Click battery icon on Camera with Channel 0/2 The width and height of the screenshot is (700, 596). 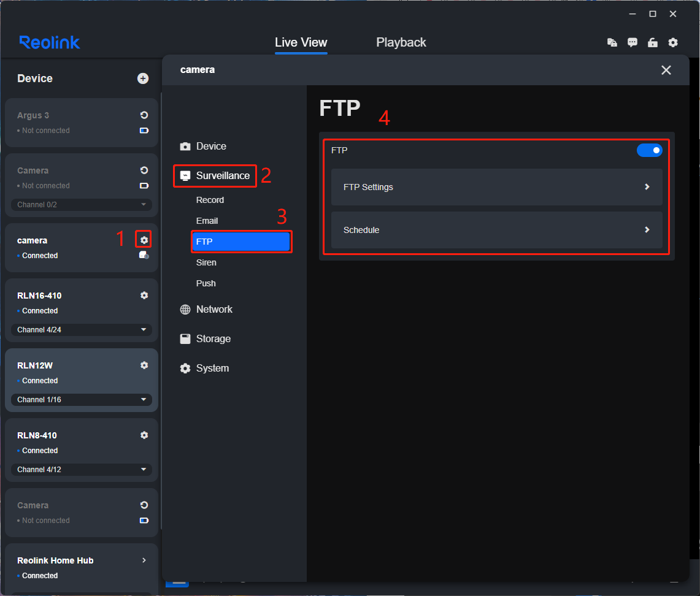point(144,186)
